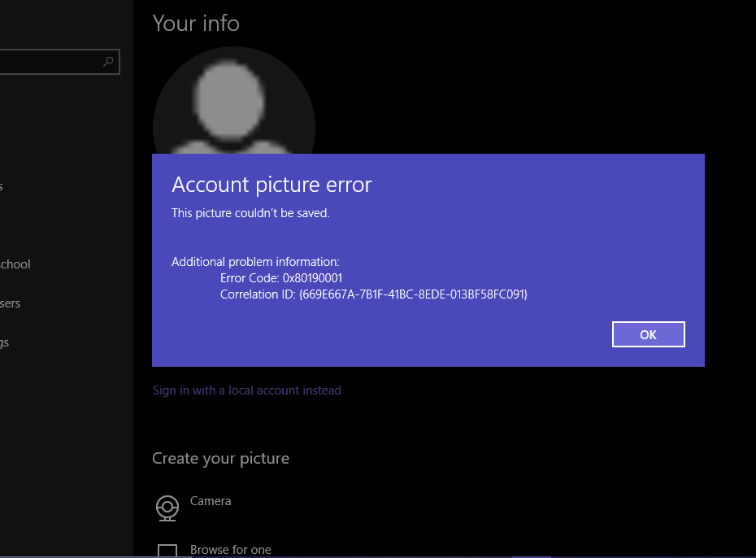Click the Account picture error dialog title
756x558 pixels.
pyautogui.click(x=272, y=185)
